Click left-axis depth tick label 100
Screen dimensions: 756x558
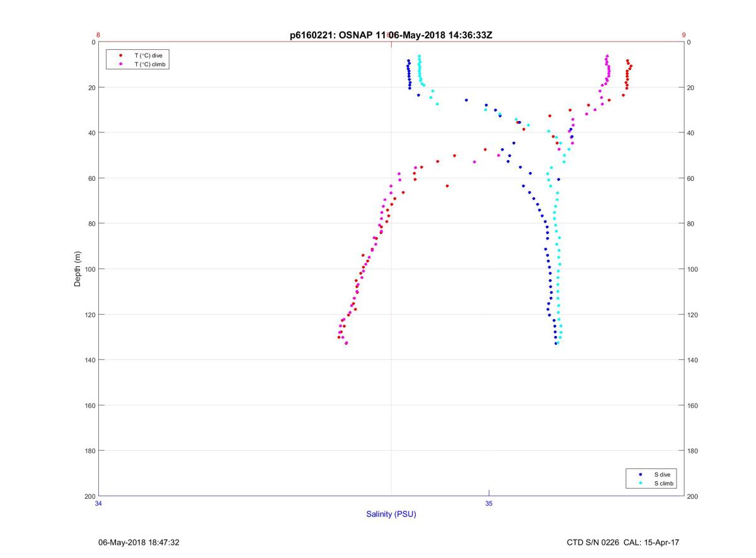90,269
